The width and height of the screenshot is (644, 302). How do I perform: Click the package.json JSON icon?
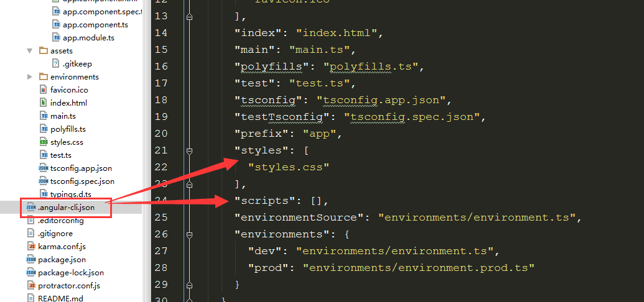tap(31, 260)
